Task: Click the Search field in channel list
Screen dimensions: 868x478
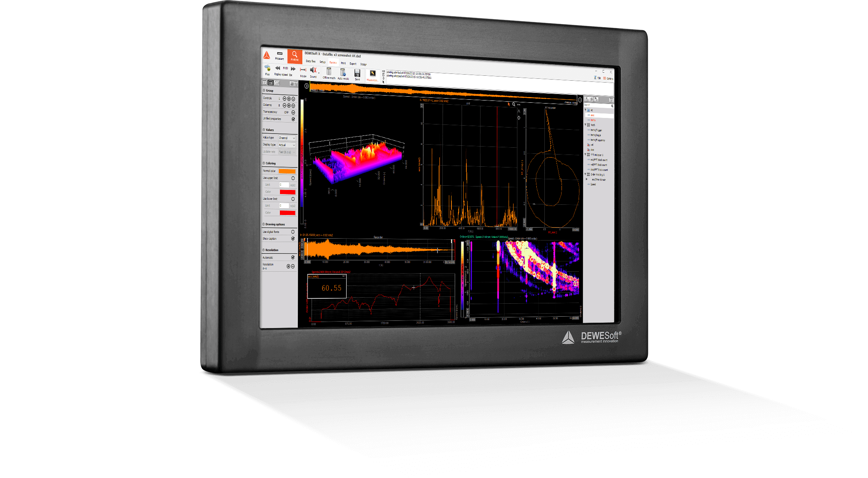Action: 599,105
